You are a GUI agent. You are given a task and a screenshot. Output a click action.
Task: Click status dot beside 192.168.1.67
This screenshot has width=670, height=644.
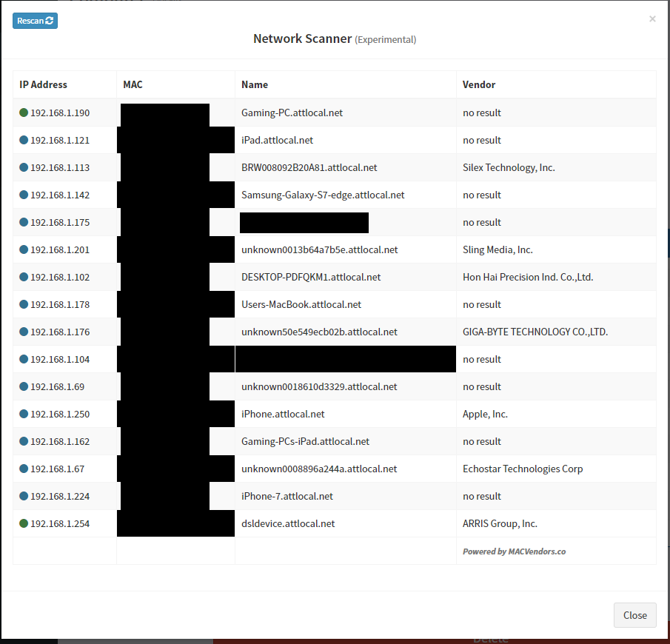[x=24, y=469]
